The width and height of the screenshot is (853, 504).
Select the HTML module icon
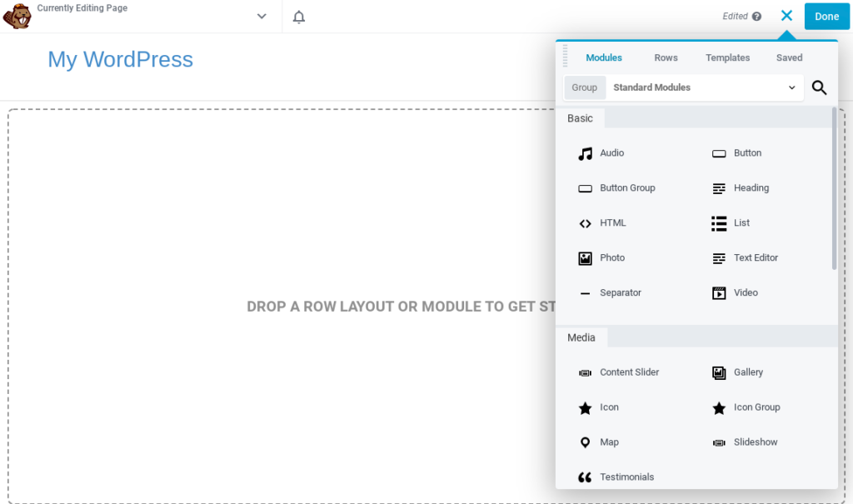pos(586,223)
